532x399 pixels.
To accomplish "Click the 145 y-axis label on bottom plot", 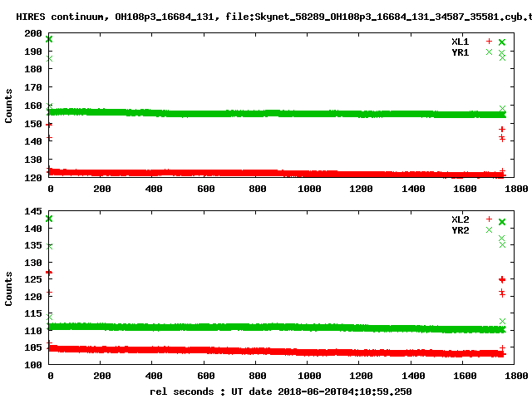I will (33, 211).
